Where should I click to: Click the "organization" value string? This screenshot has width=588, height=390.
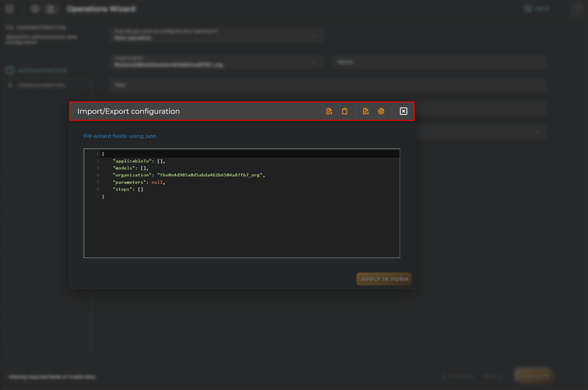coord(210,175)
